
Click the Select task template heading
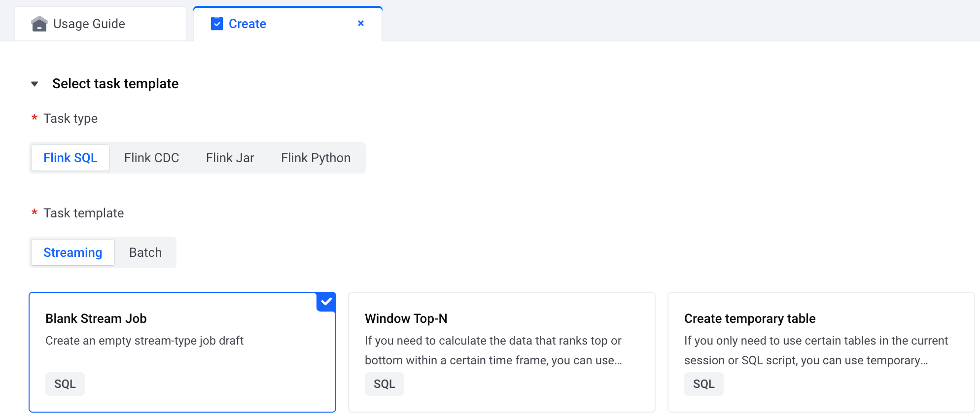(115, 84)
